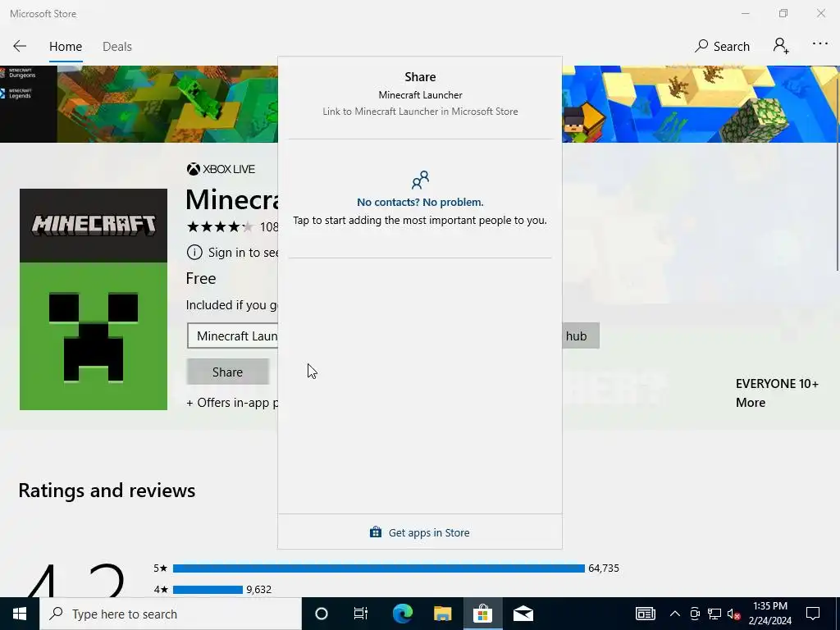Click the Minecraft Legends banner entry
The height and width of the screenshot is (630, 840).
click(x=16, y=94)
